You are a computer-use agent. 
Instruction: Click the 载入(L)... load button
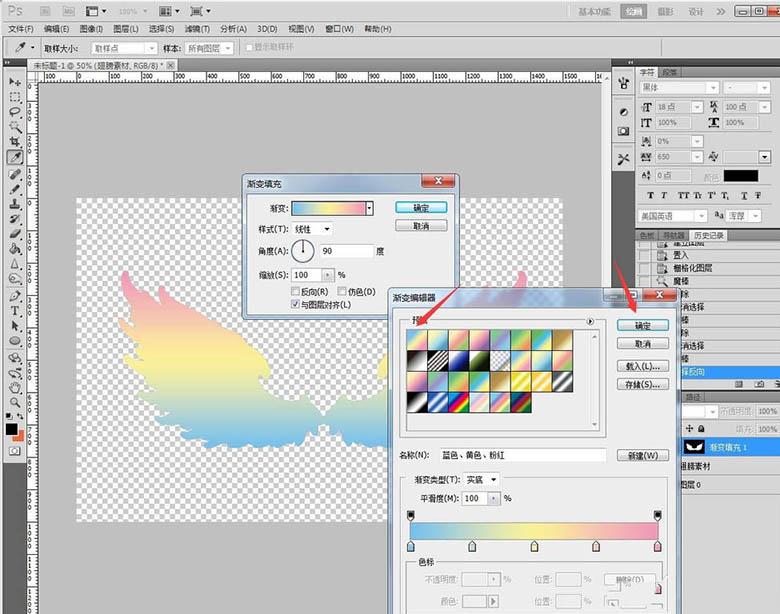pyautogui.click(x=642, y=366)
